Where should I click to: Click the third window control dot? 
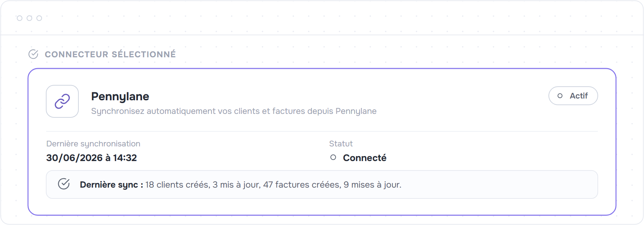coord(39,18)
